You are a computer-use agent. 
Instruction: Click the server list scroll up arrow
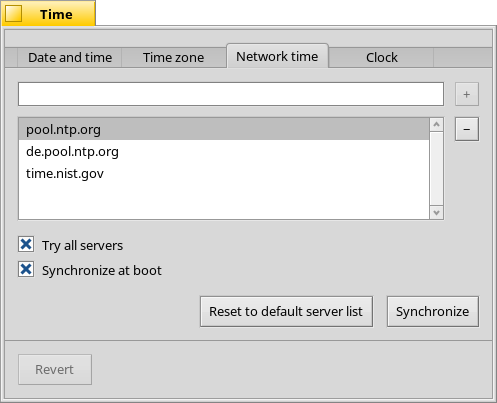click(436, 125)
